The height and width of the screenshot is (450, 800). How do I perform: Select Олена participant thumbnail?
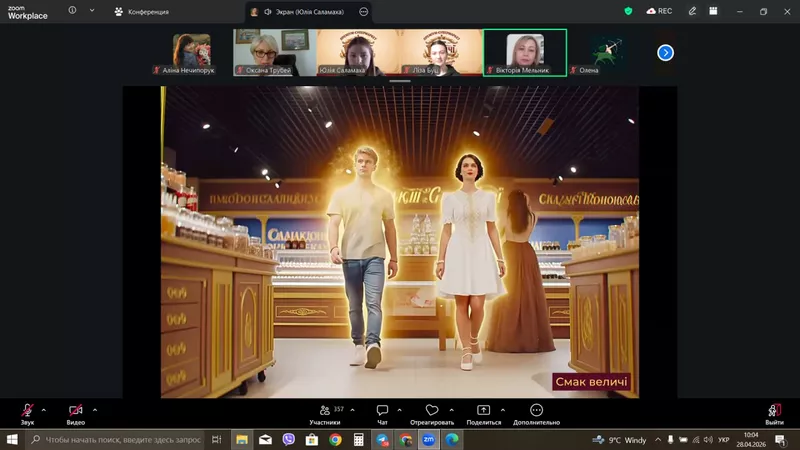[608, 53]
